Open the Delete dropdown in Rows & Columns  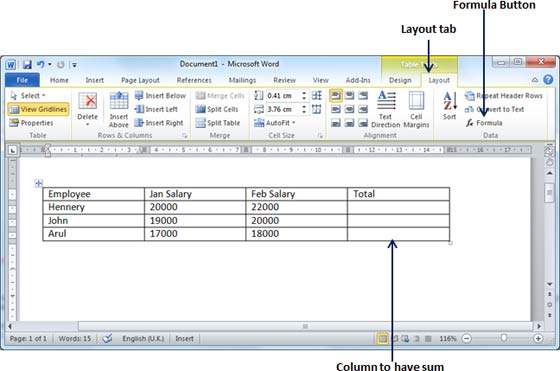click(88, 109)
